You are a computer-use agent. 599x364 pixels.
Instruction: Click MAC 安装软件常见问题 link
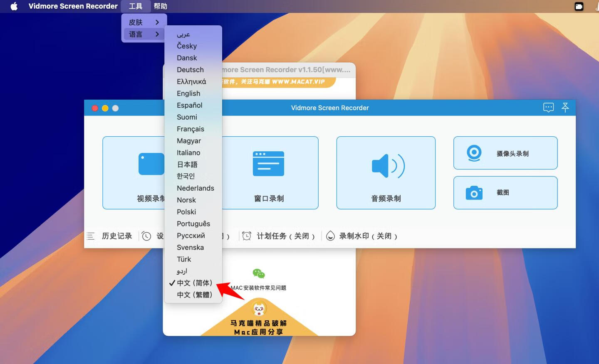coord(258,288)
